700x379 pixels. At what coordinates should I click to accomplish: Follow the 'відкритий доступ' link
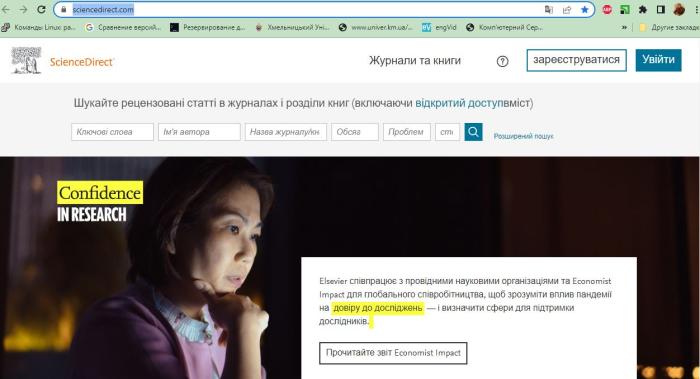pyautogui.click(x=458, y=103)
